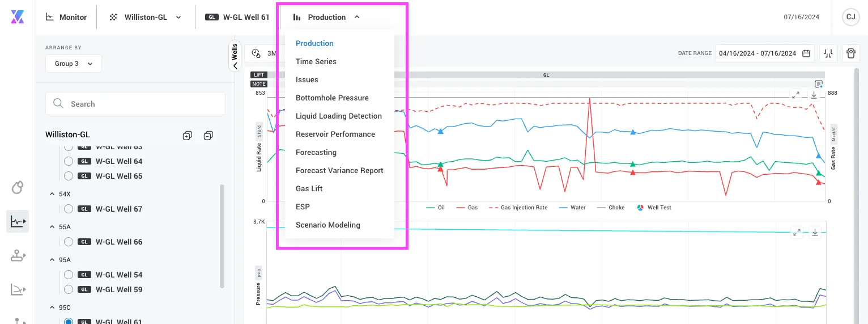This screenshot has width=868, height=324.
Task: Click the GL badge beside W-GL Well 67
Action: (84, 209)
